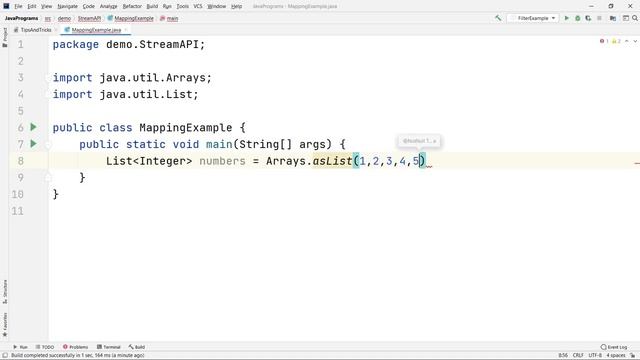640x360 pixels.
Task: Open the Structure tool window sidebar
Action: pyautogui.click(x=5, y=291)
